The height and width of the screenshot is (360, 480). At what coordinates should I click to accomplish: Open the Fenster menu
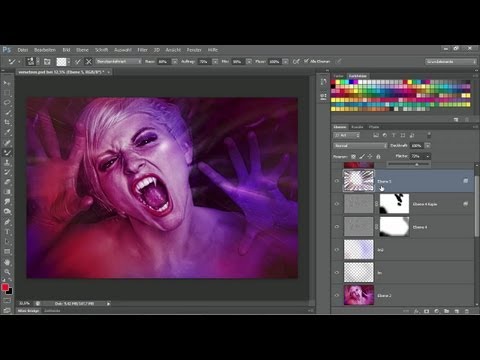pos(194,50)
